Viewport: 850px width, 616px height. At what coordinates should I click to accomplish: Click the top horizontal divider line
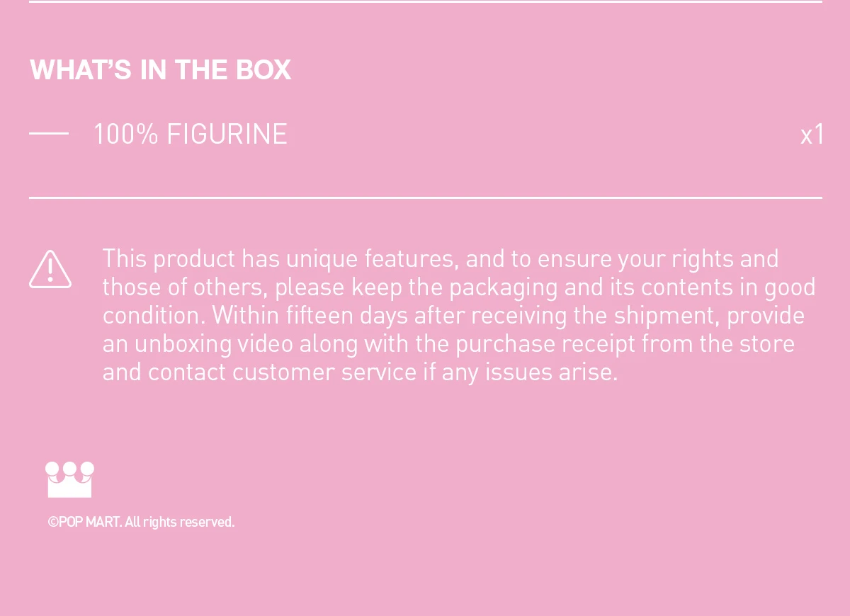[x=425, y=2]
